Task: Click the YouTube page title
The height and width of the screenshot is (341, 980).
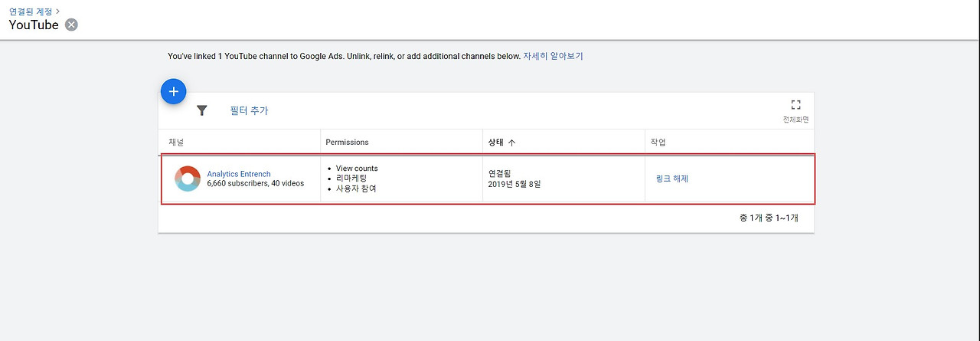Action: coord(34,25)
